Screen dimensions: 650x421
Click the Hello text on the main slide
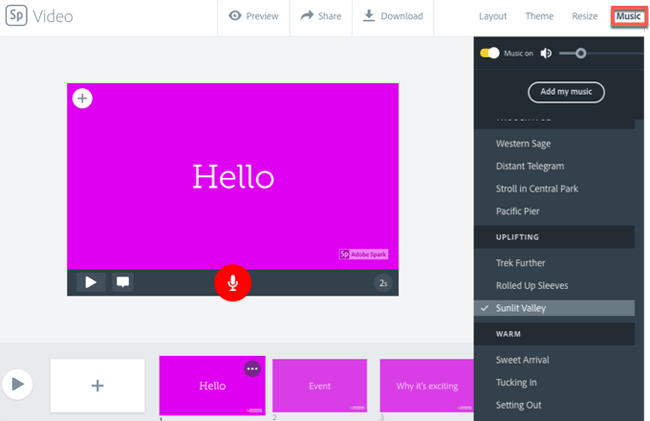tap(233, 177)
